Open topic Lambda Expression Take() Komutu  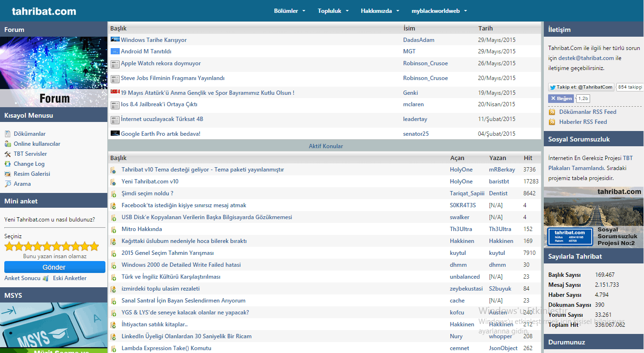coord(166,348)
